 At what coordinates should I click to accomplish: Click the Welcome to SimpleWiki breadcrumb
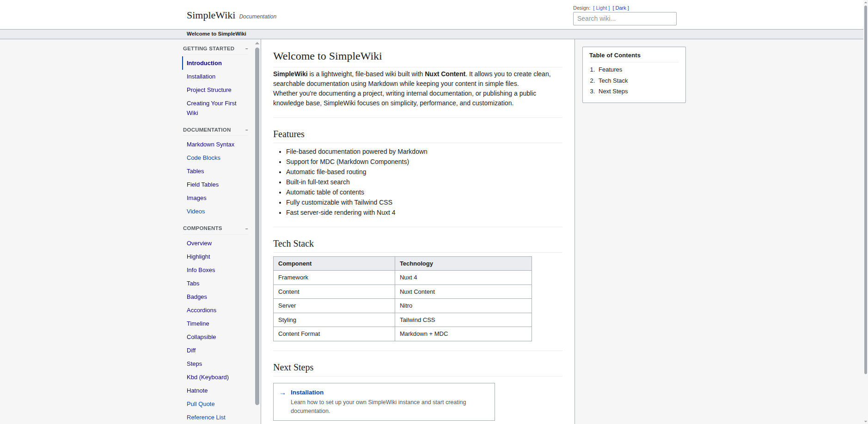pyautogui.click(x=216, y=34)
